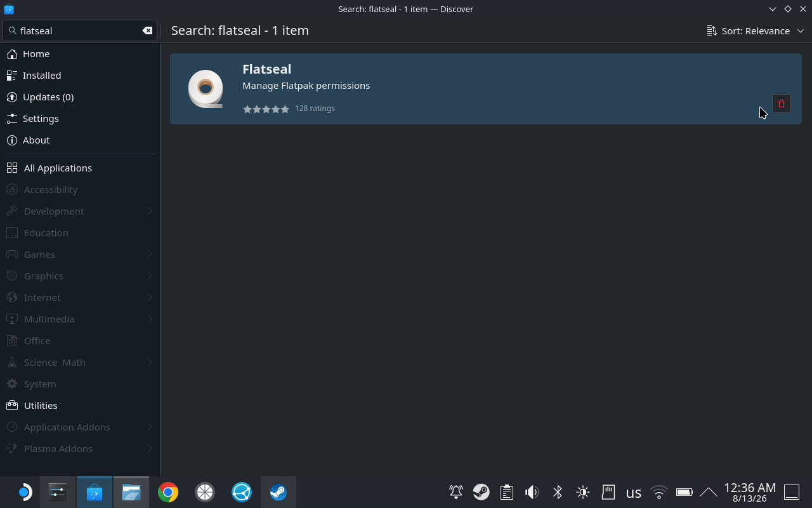Show hidden tray icons with arrow
Screen dimensions: 812x508
[x=709, y=492]
